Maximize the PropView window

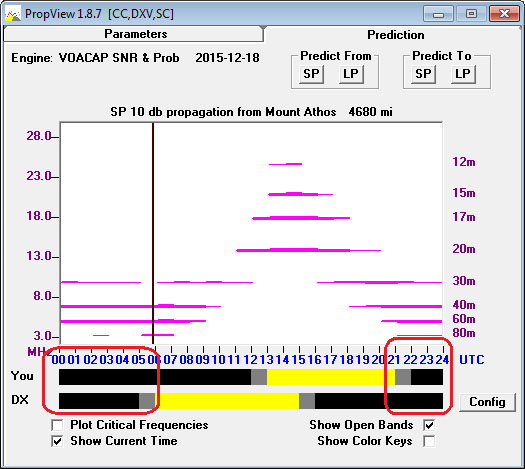(471, 14)
